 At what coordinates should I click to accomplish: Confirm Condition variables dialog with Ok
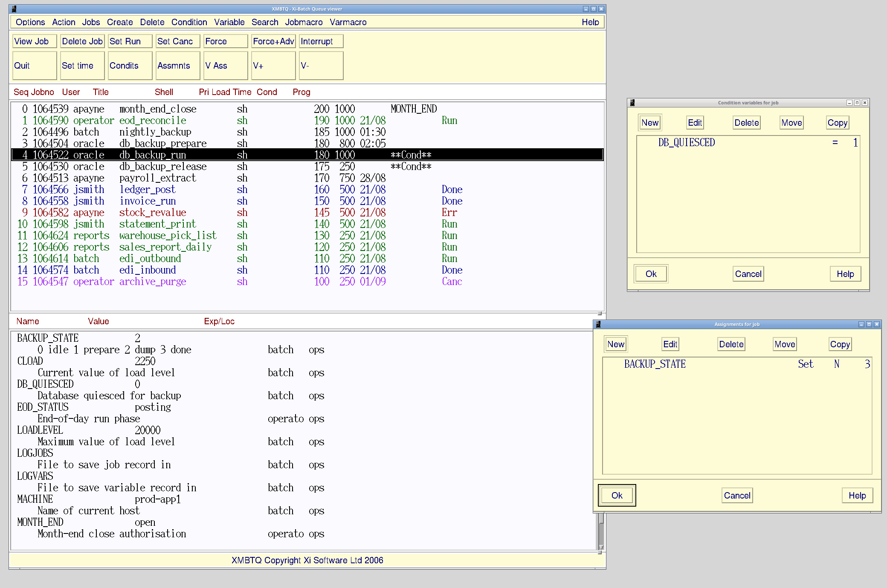point(651,274)
